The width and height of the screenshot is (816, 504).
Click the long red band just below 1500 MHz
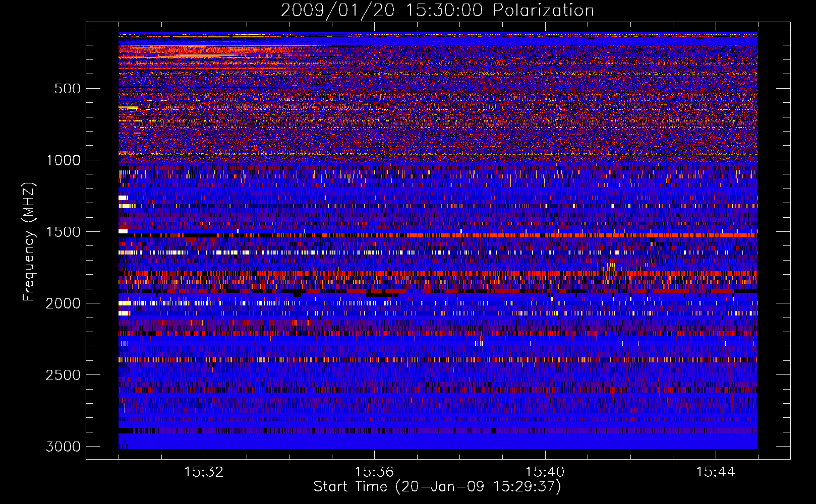(x=438, y=235)
